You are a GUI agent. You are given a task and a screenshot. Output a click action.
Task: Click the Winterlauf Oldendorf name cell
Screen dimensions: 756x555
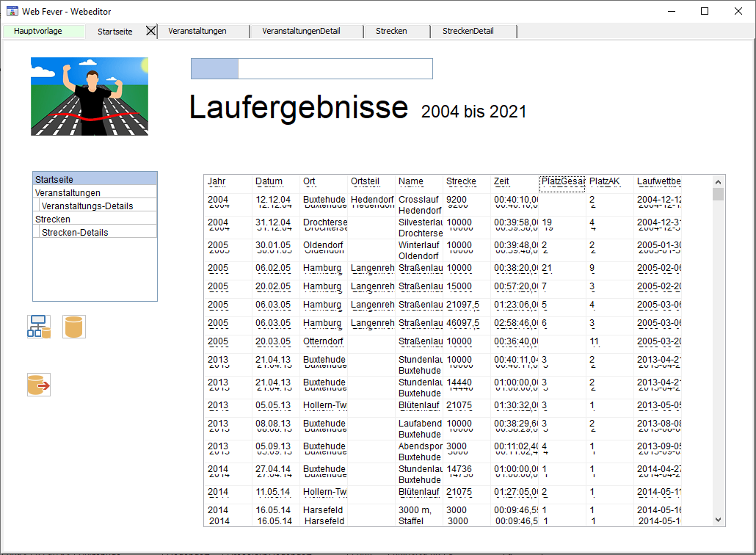[419, 250]
